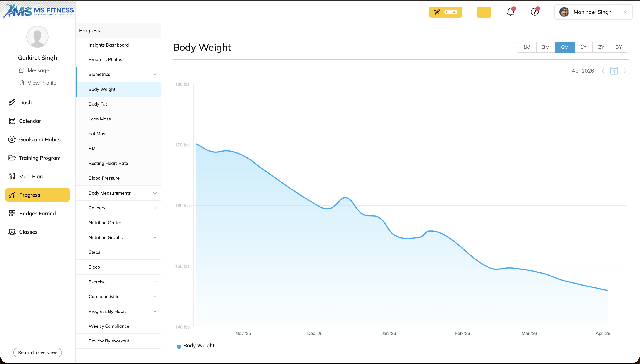Screen dimensions: 640x364
Task: Go to previous period with left arrow
Action: 603,71
